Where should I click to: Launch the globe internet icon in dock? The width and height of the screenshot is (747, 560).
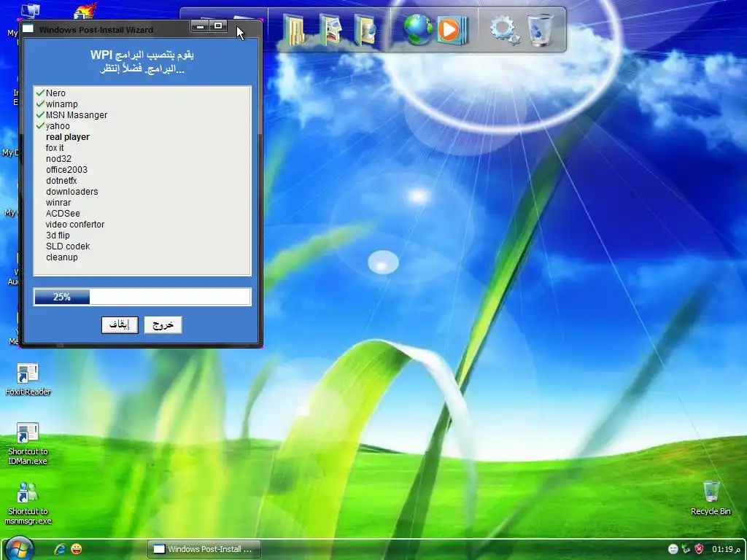pyautogui.click(x=418, y=29)
